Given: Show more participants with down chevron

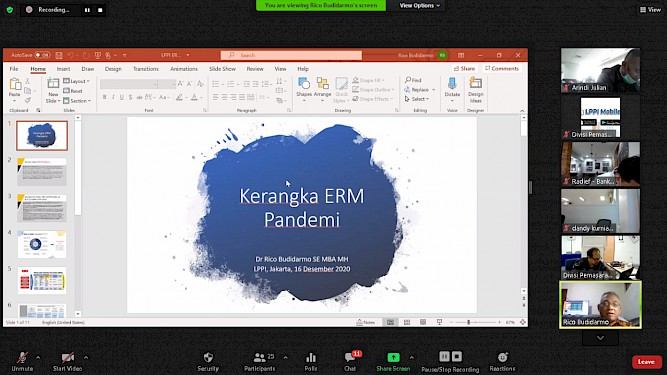Looking at the screenshot, I should [x=600, y=338].
